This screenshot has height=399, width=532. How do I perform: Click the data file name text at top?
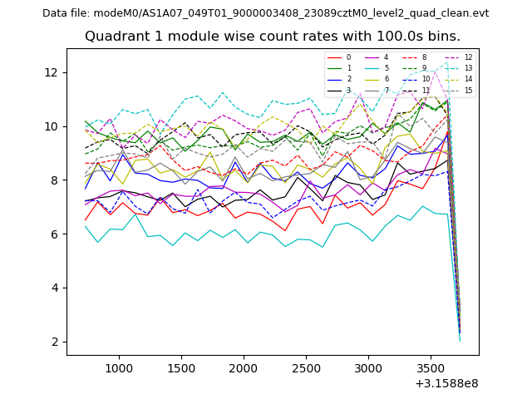tap(266, 13)
